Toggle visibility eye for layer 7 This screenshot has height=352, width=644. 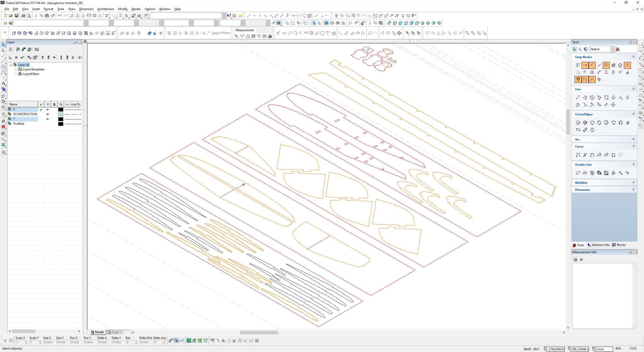coord(48,119)
